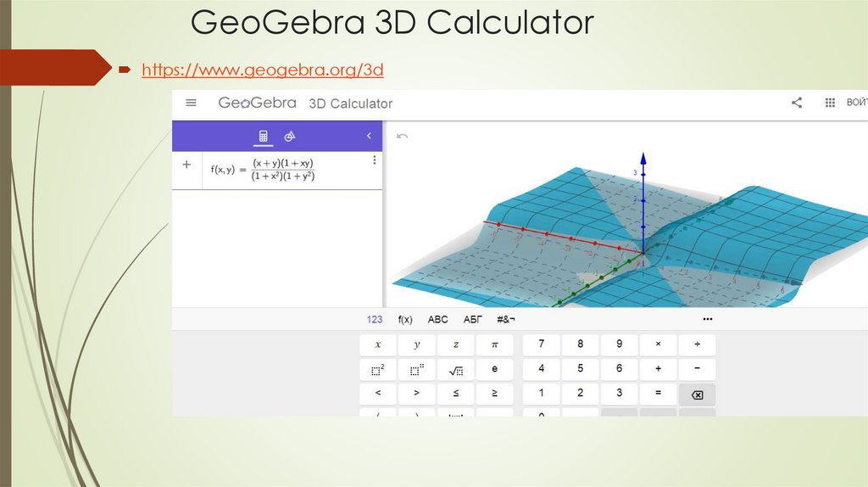The width and height of the screenshot is (868, 487).
Task: Select the ABC keyboard tab
Action: point(437,319)
